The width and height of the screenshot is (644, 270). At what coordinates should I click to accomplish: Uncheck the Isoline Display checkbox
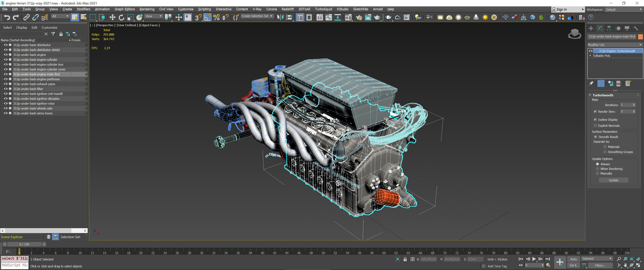(595, 119)
